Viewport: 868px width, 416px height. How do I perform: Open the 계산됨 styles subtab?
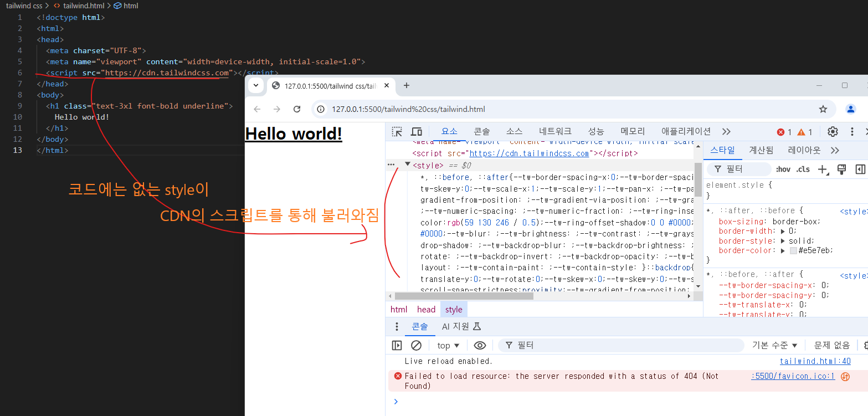pyautogui.click(x=761, y=150)
